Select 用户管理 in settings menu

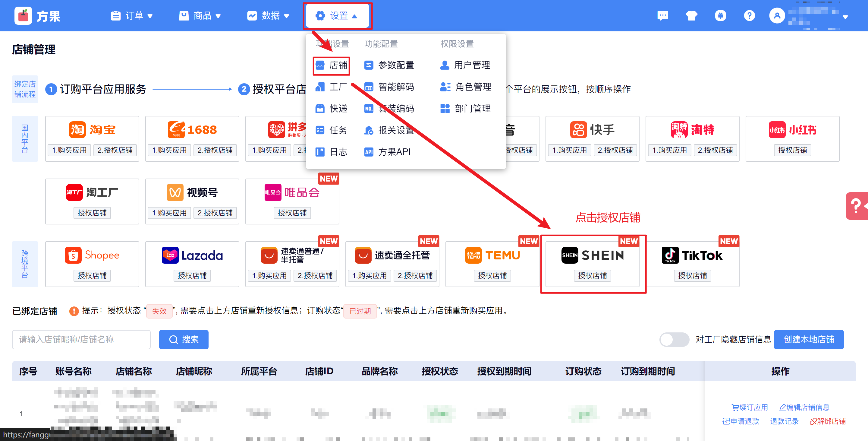click(472, 65)
